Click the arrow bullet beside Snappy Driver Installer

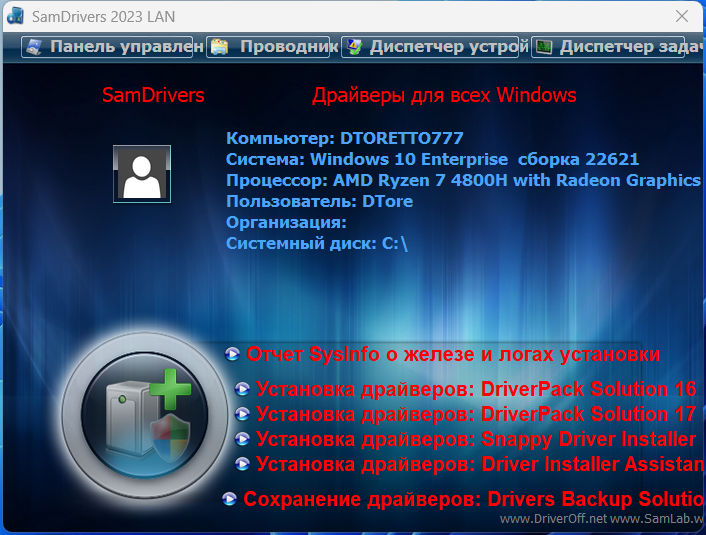click(x=242, y=439)
